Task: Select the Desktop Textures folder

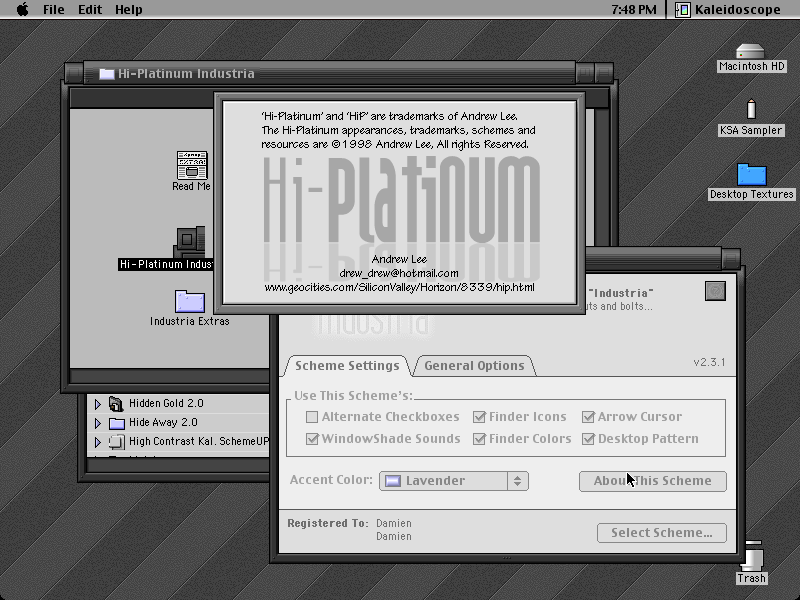Action: coord(752,175)
